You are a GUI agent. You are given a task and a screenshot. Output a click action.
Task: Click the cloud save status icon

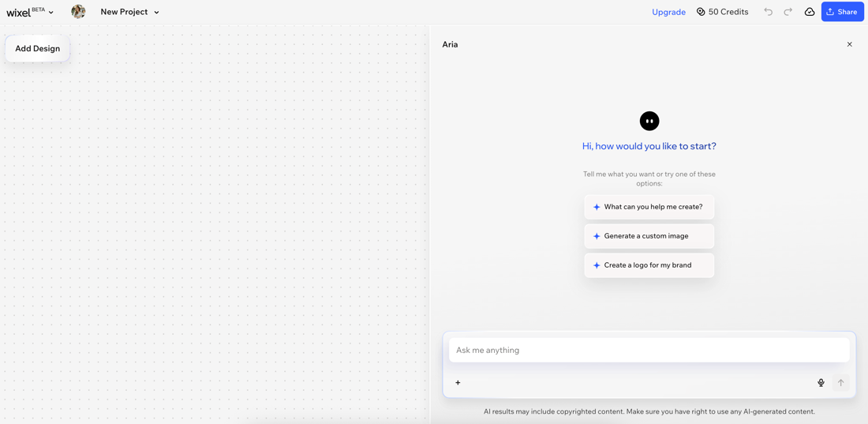810,12
